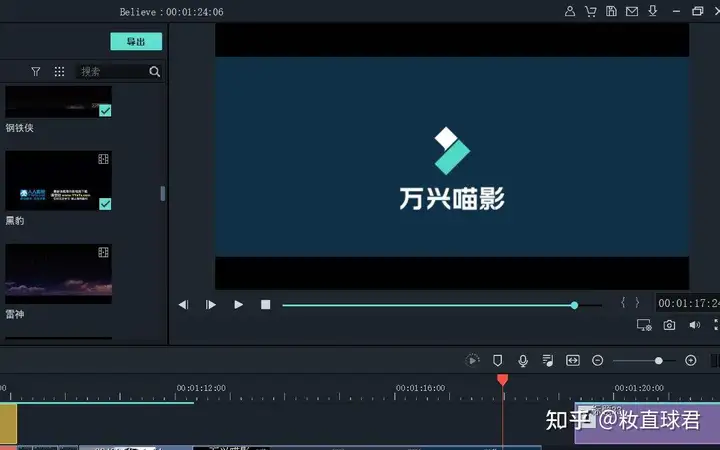Click the timeline zoom slider handle

(658, 361)
